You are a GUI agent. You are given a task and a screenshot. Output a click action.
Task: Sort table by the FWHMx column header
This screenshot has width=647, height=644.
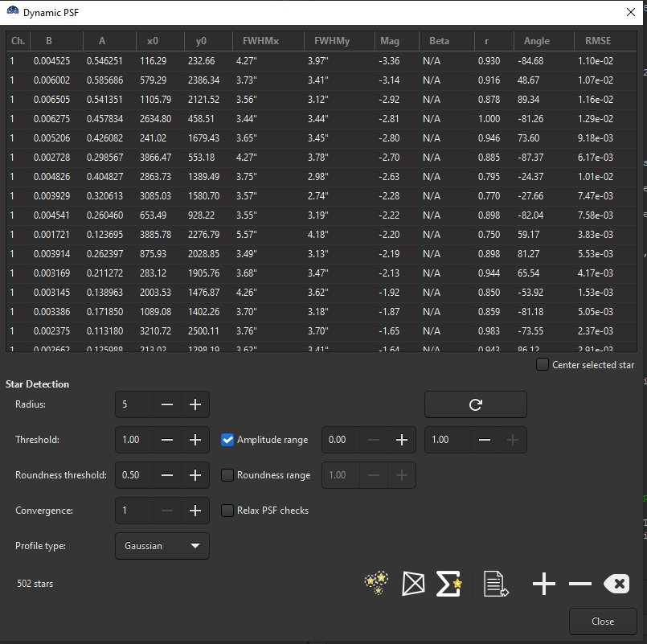[x=255, y=41]
